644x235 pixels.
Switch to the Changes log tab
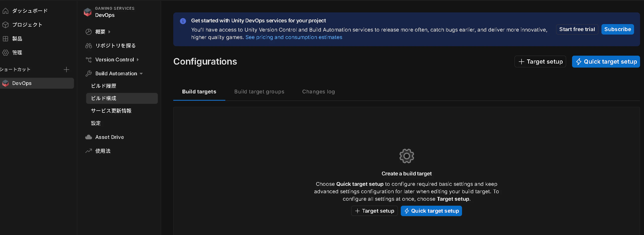tap(318, 92)
